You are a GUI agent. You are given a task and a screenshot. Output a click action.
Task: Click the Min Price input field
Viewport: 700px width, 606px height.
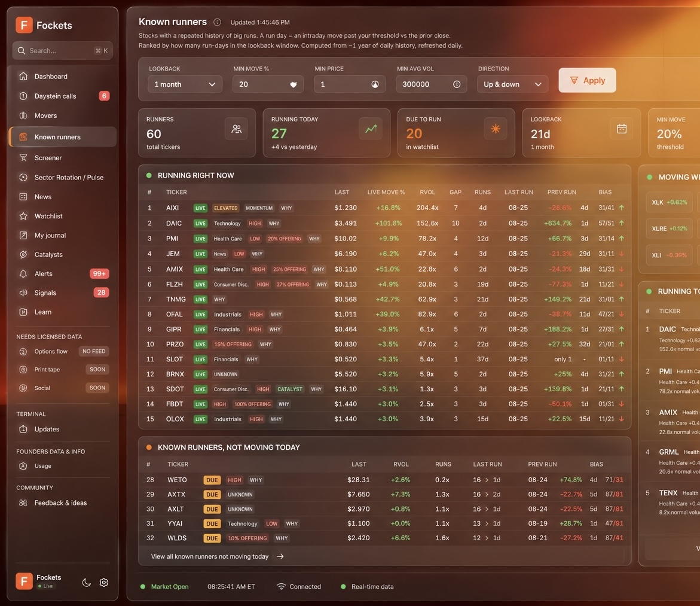[x=349, y=84]
